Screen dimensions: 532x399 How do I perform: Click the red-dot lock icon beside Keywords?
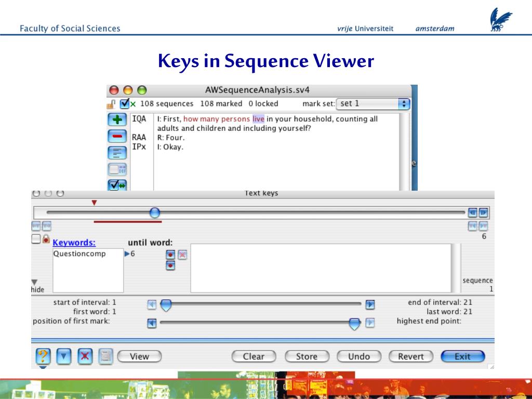(46, 239)
